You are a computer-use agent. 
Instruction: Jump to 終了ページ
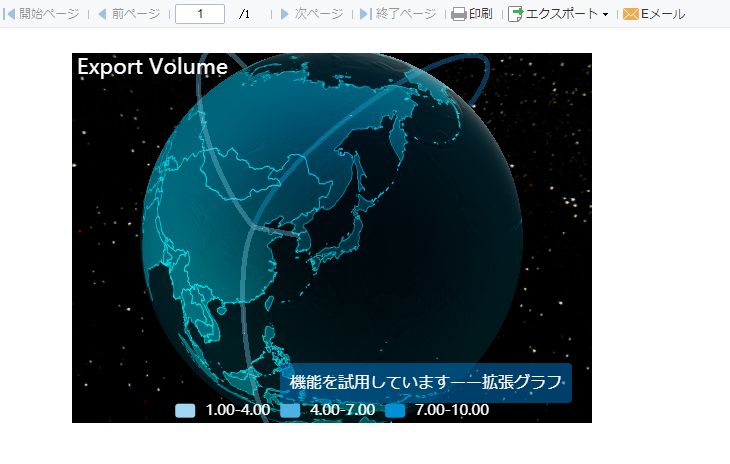pyautogui.click(x=406, y=14)
